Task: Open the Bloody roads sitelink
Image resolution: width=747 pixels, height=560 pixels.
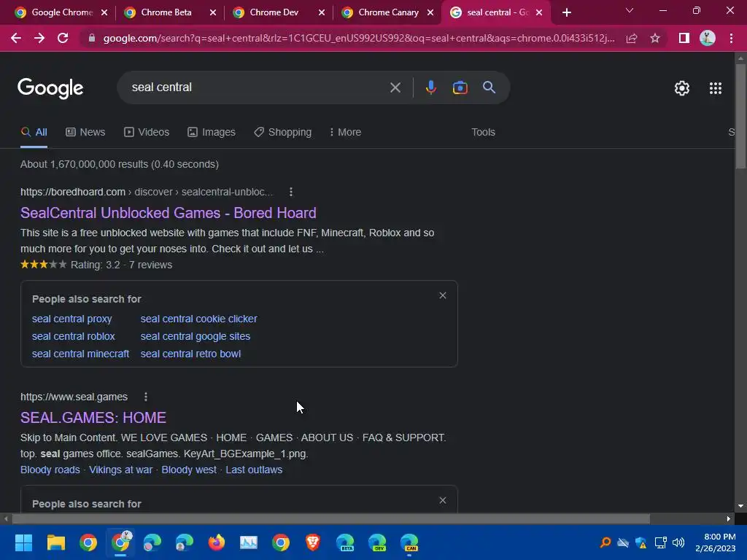Action: click(50, 470)
